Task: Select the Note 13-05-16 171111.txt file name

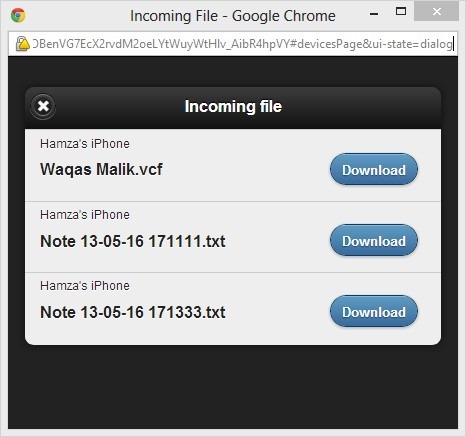Action: [x=133, y=241]
